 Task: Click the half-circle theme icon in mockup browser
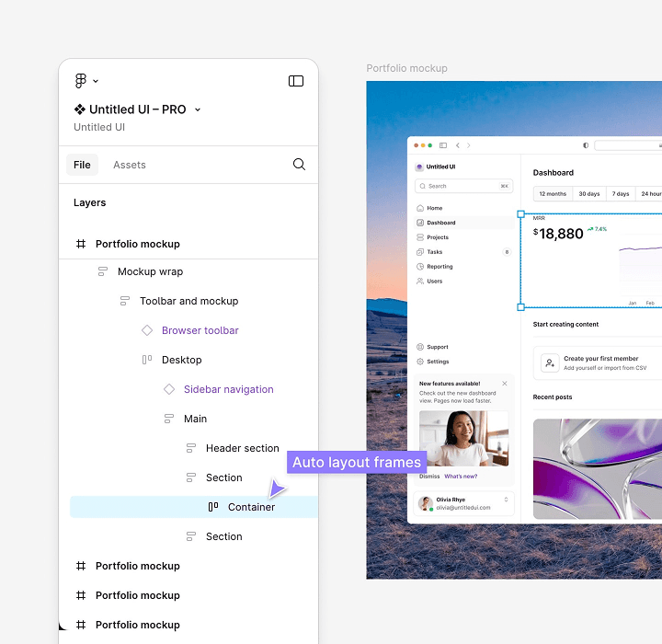586,145
